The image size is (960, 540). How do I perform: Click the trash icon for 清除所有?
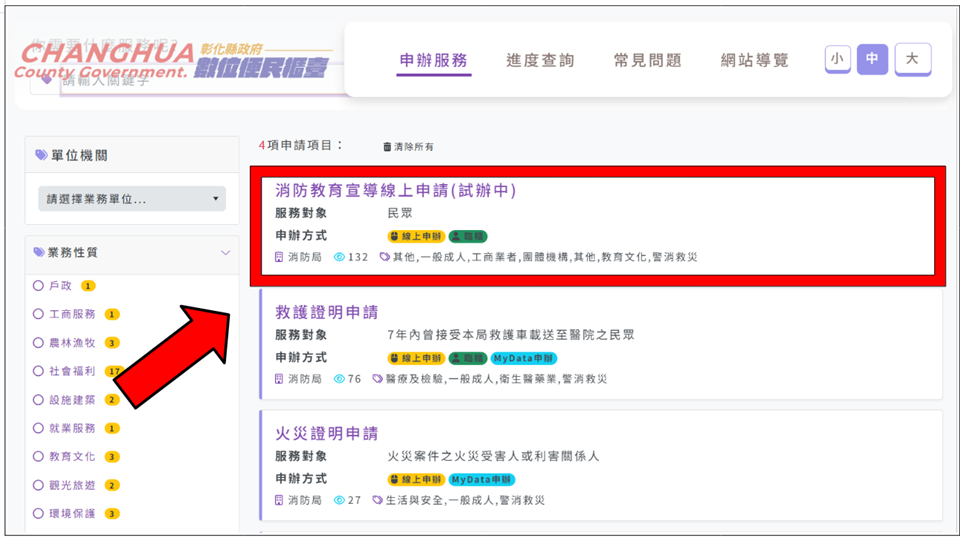(388, 147)
